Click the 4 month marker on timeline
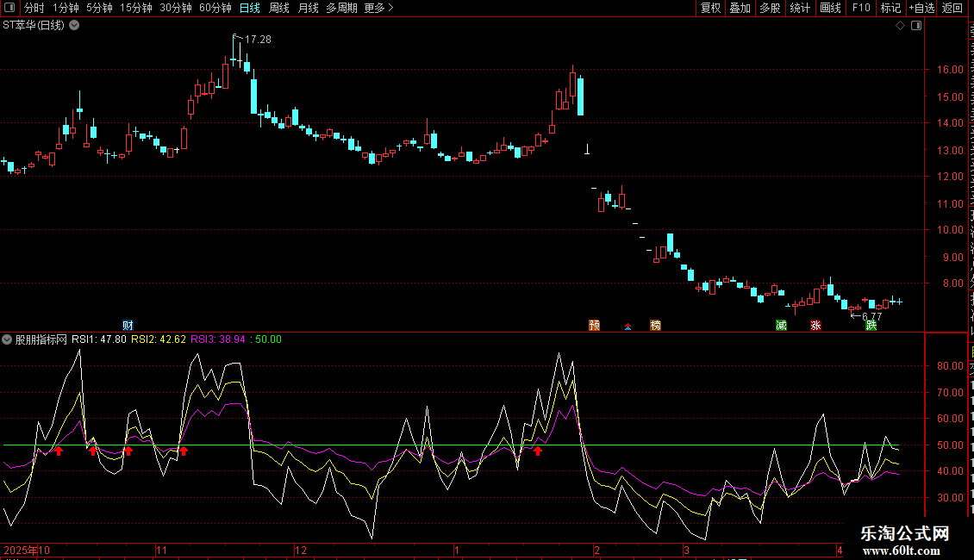Viewport: 974px width, 560px height. 840,550
